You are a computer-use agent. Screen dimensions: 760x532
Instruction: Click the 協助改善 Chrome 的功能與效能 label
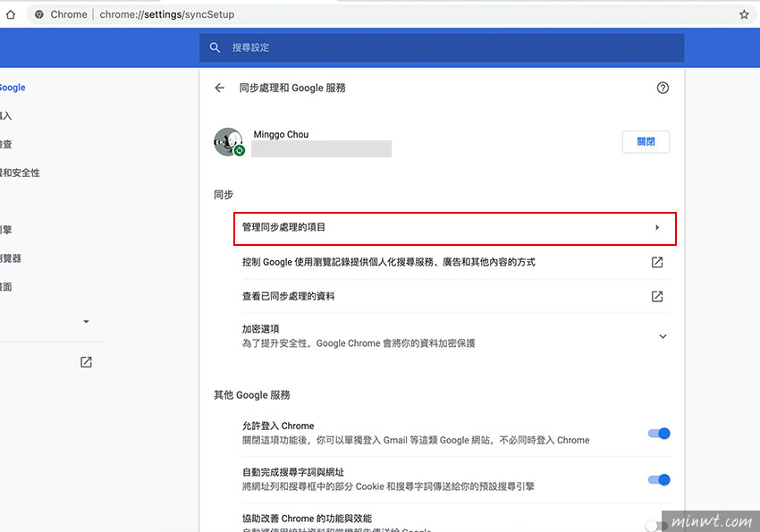click(x=308, y=519)
